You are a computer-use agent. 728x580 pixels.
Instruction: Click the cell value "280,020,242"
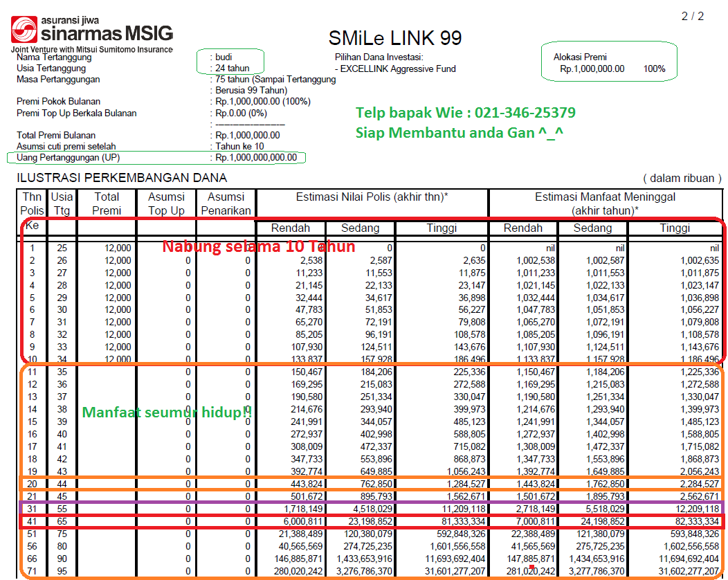pos(298,571)
